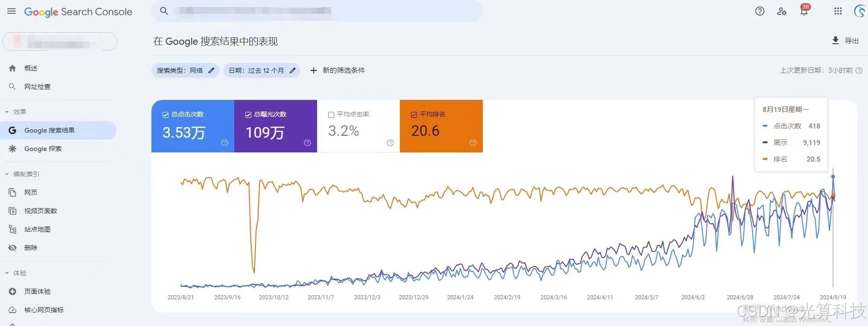Open the 日期：过去 12 个月 filter chip

(x=262, y=70)
